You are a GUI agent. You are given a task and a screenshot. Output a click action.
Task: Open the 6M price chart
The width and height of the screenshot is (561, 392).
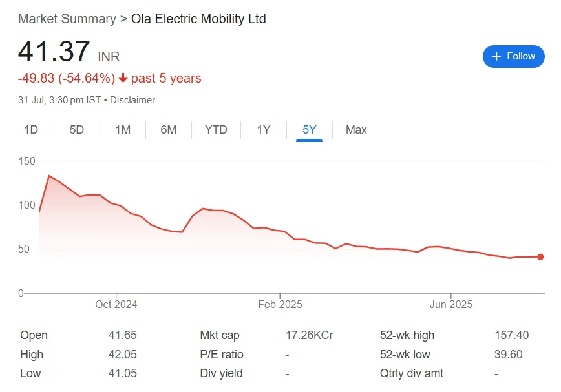(168, 130)
